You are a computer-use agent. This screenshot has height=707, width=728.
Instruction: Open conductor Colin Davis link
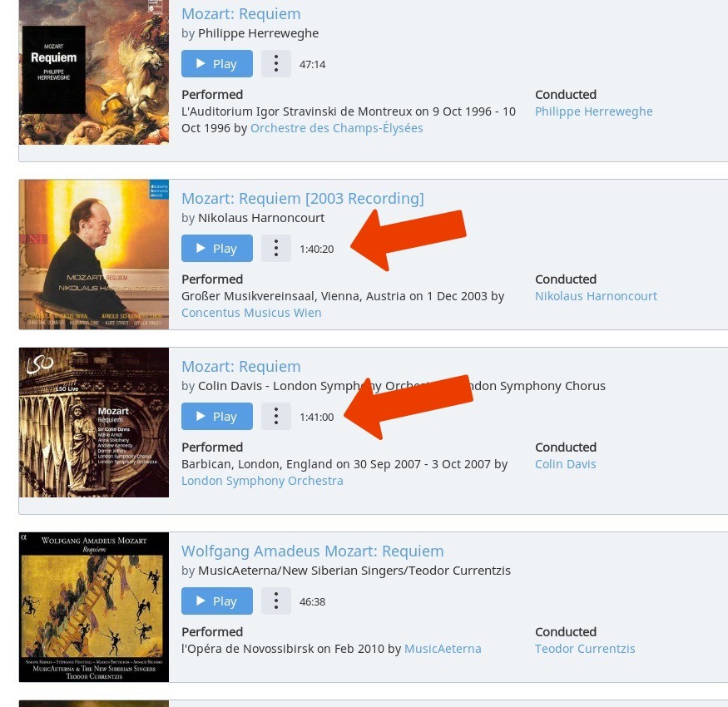point(566,464)
